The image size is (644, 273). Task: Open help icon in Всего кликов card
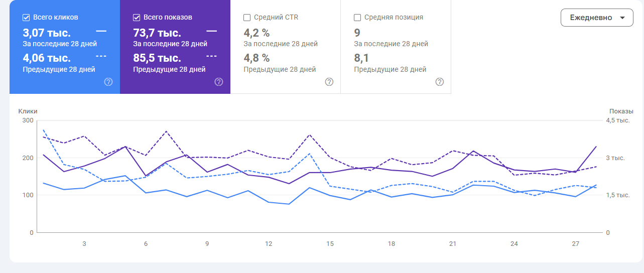pos(108,82)
